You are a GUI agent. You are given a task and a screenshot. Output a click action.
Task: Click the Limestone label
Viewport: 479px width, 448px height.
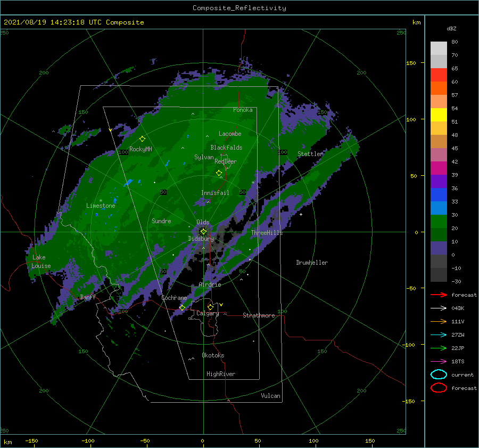coord(101,206)
